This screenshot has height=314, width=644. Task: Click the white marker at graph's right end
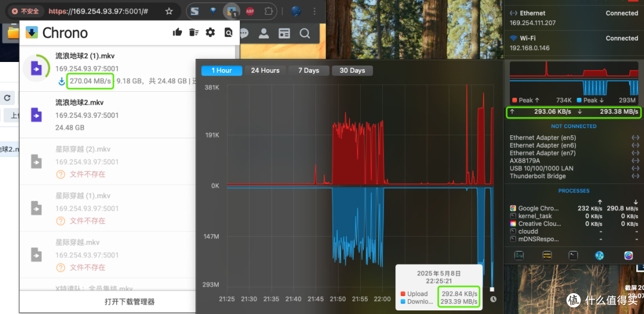(x=491, y=290)
